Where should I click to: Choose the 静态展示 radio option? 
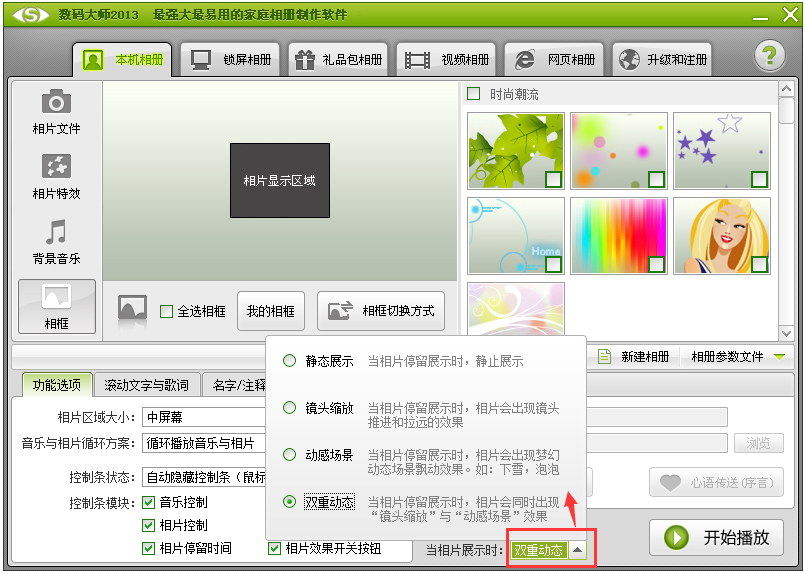point(289,361)
